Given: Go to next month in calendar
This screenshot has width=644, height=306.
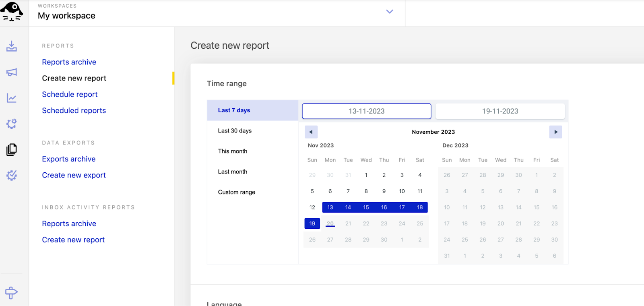Looking at the screenshot, I should point(555,132).
